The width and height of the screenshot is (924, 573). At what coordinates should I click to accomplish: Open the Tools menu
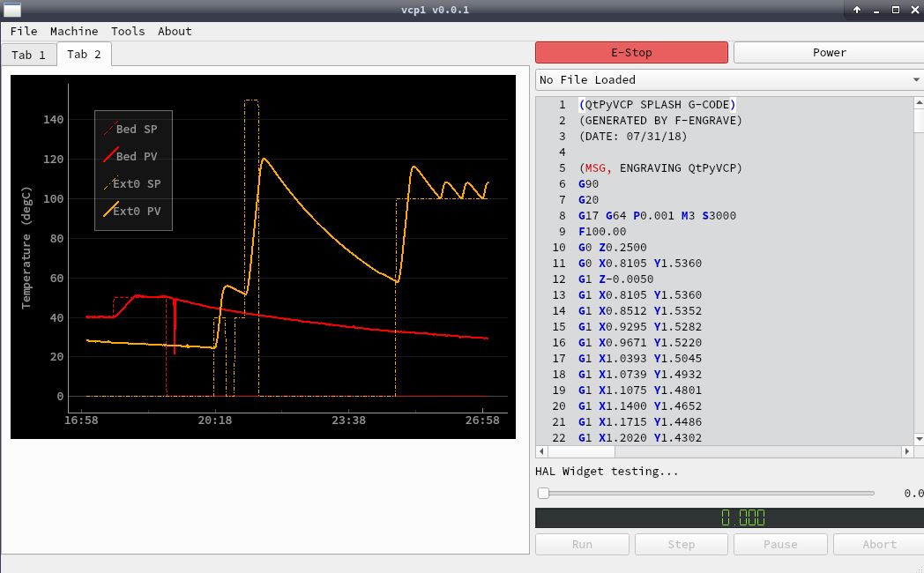point(128,31)
